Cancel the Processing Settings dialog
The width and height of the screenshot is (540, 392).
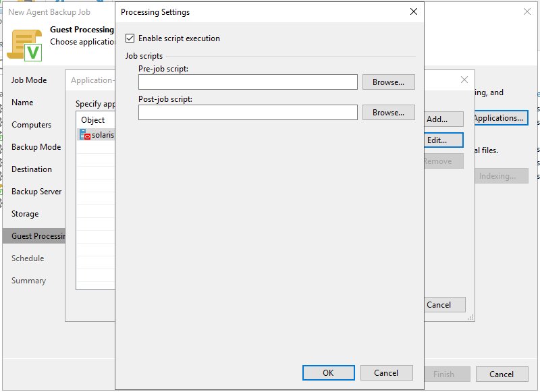pyautogui.click(x=386, y=372)
